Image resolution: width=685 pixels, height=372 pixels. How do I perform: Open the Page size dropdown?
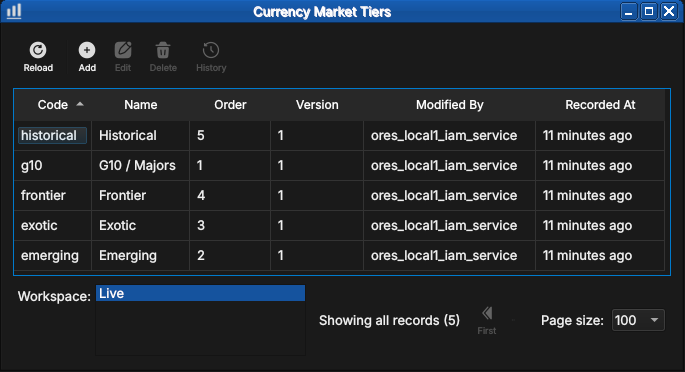638,320
